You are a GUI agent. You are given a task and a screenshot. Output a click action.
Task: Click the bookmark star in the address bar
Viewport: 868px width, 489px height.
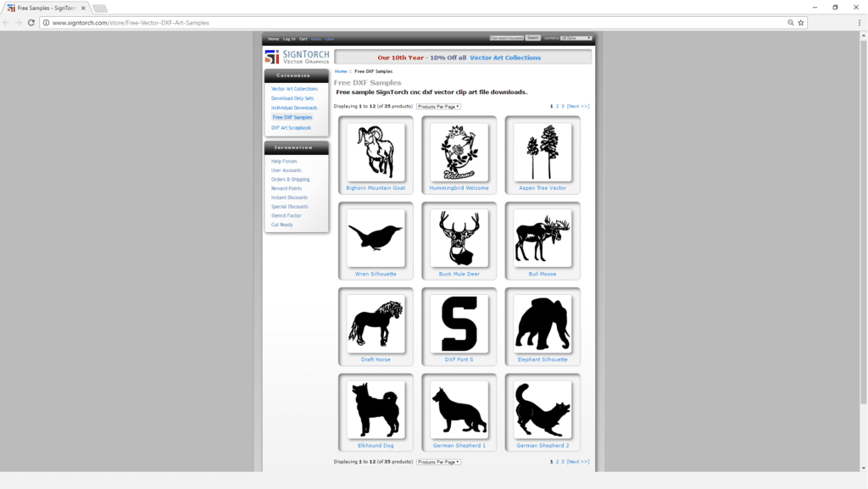coord(800,23)
